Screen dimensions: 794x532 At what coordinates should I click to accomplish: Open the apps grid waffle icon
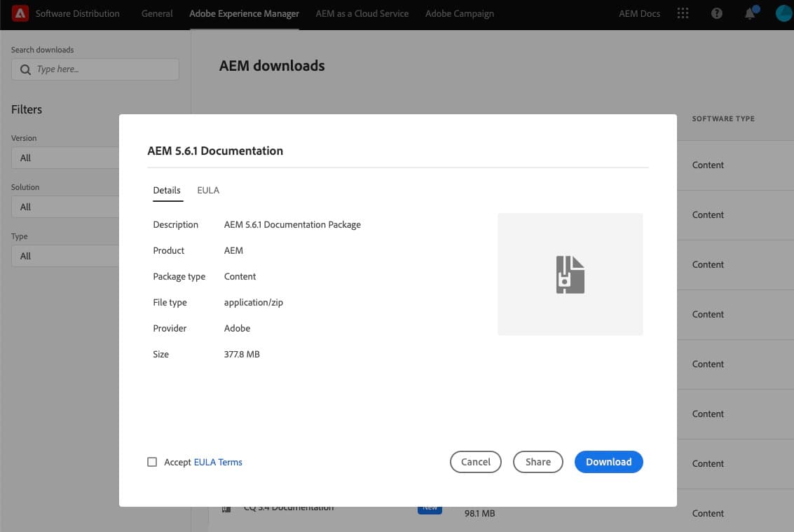tap(683, 13)
